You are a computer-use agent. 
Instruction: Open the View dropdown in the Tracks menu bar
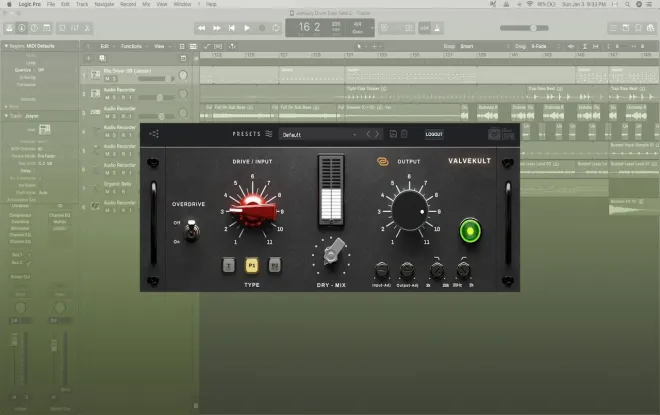tap(162, 46)
